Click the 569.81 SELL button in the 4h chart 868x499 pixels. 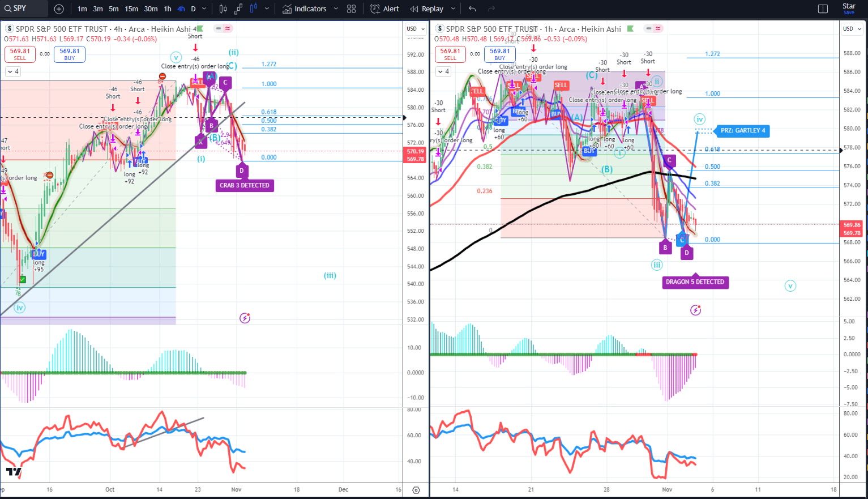pos(20,54)
